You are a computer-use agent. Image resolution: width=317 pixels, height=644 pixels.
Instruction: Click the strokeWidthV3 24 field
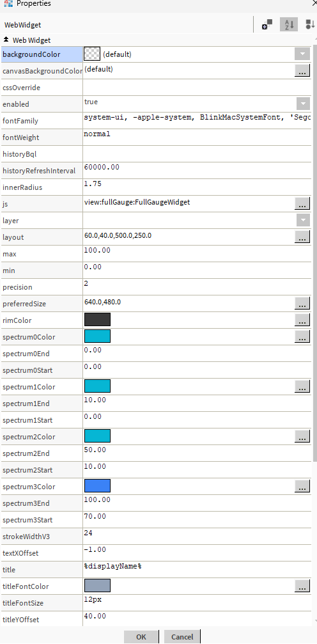pos(197,537)
